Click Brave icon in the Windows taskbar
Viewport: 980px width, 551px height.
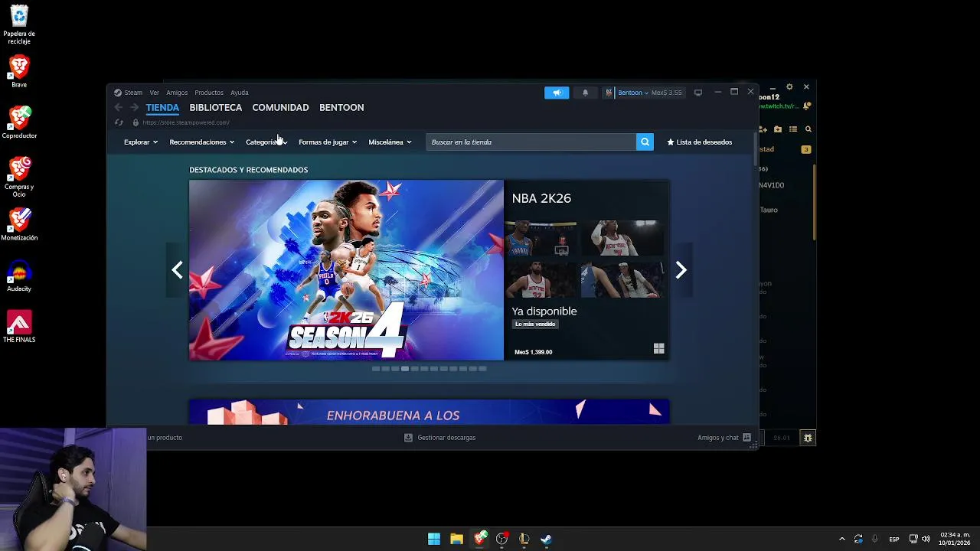[479, 539]
